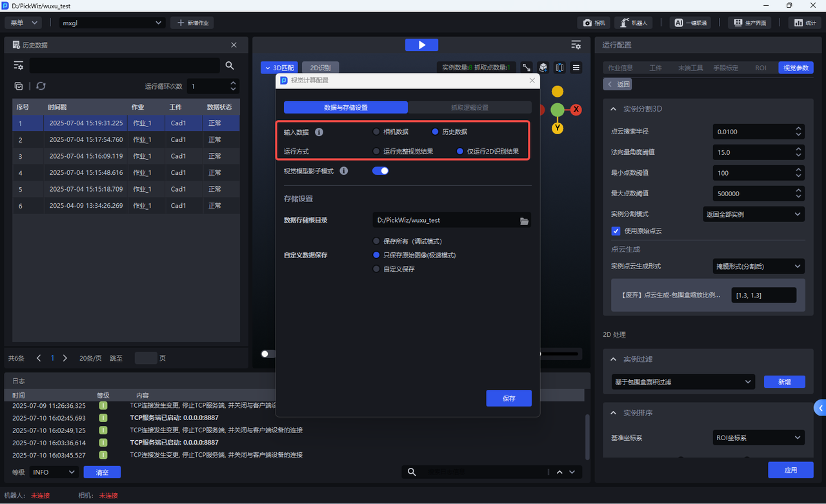Click the 新增 button under 实例过滤
Image resolution: width=826 pixels, height=504 pixels.
coord(784,382)
